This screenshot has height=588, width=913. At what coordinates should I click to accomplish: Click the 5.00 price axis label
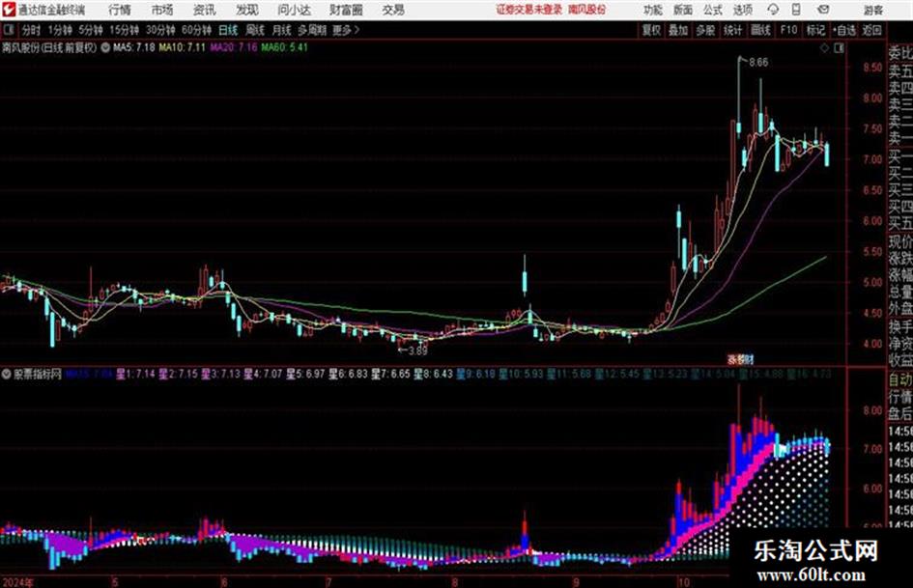[872, 282]
